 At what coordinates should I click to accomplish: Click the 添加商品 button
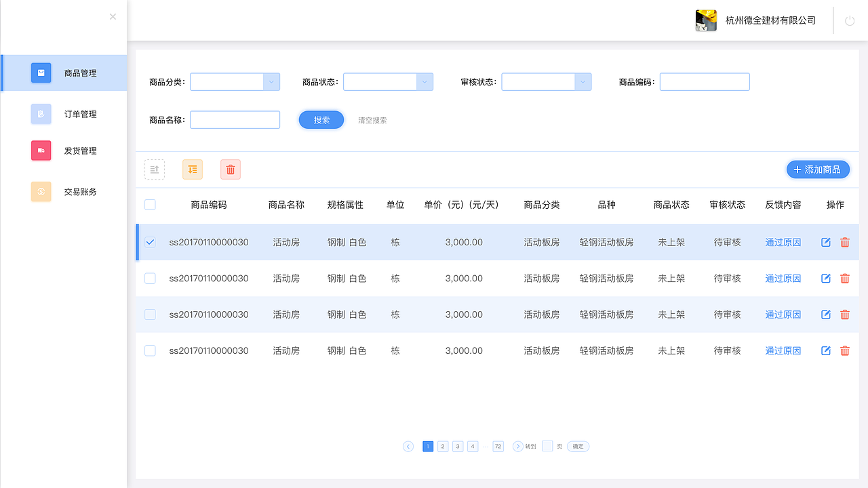(x=818, y=169)
